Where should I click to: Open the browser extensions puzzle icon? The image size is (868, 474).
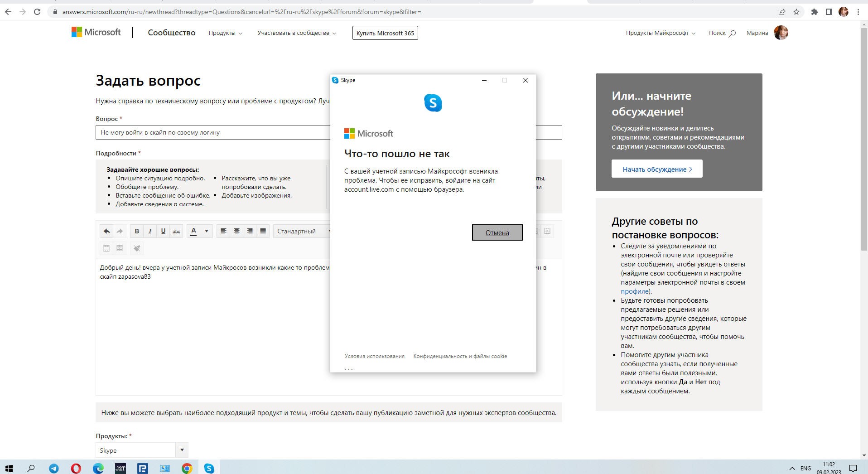[x=814, y=12]
